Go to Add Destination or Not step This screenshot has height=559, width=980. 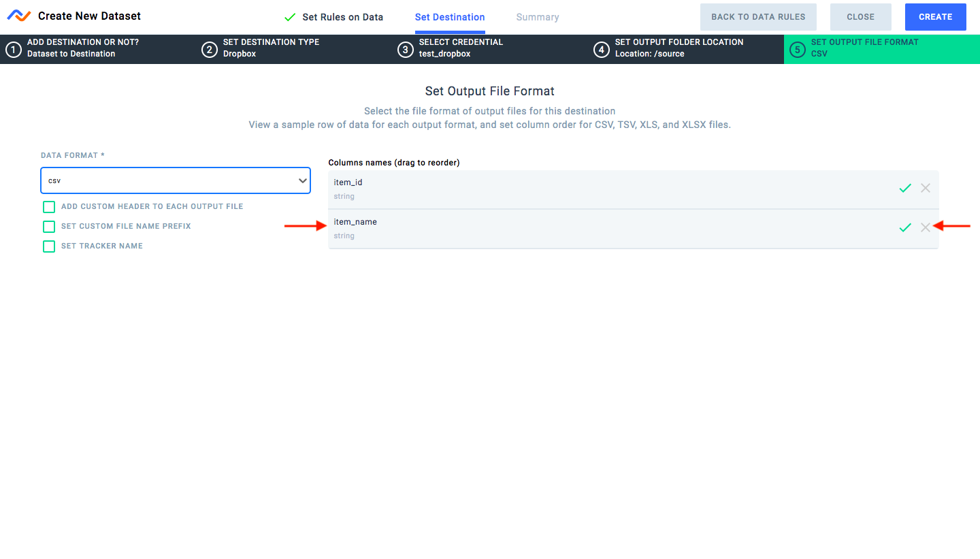click(98, 49)
